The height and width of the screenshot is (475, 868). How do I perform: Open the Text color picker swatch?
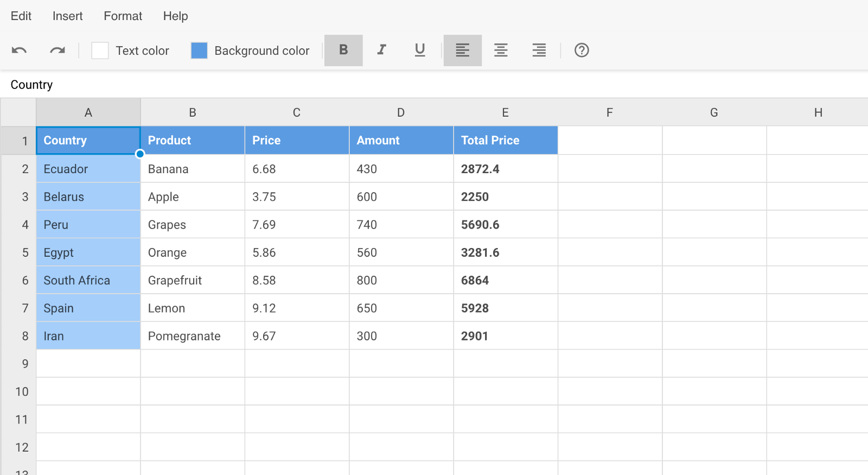(100, 50)
